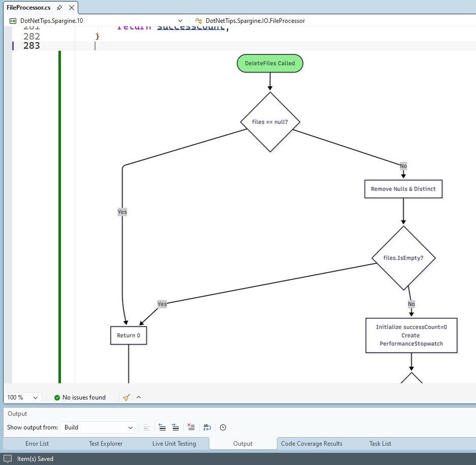Close the FileProcessor.cs tab

[x=72, y=8]
